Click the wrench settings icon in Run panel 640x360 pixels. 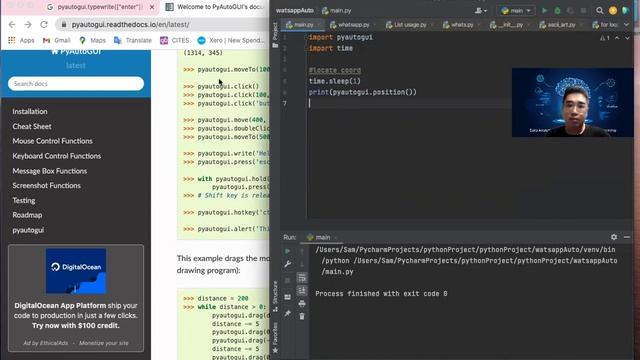[287, 264]
